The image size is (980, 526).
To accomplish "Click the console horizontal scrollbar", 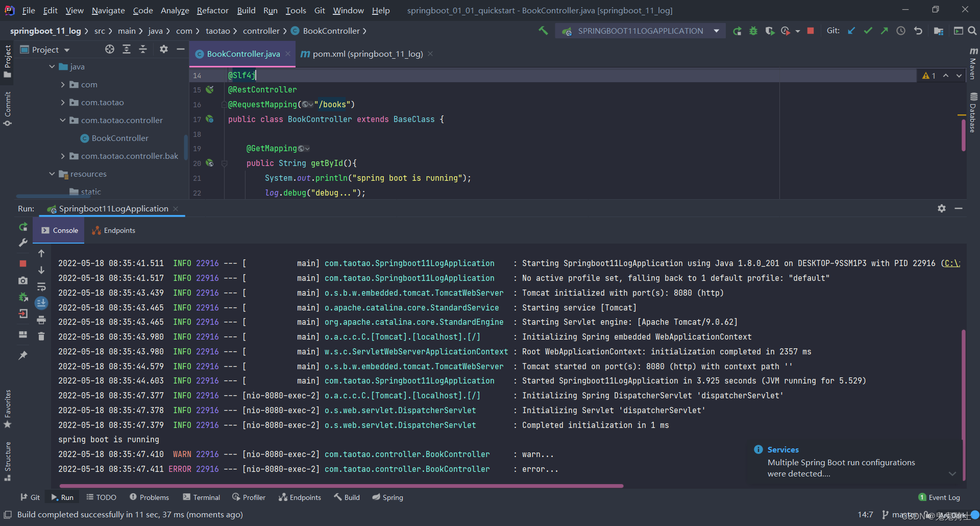I will [341, 486].
